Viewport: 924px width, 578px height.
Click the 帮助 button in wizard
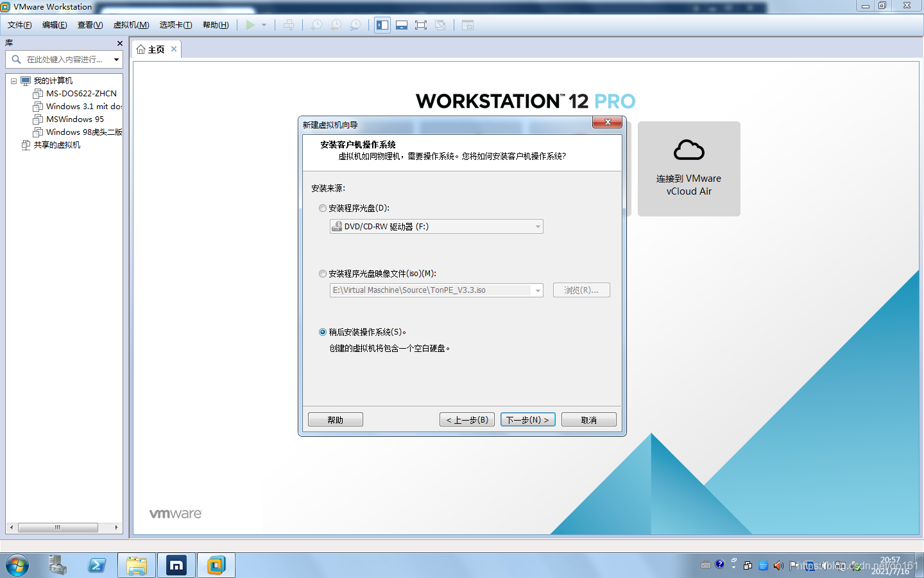tap(336, 419)
